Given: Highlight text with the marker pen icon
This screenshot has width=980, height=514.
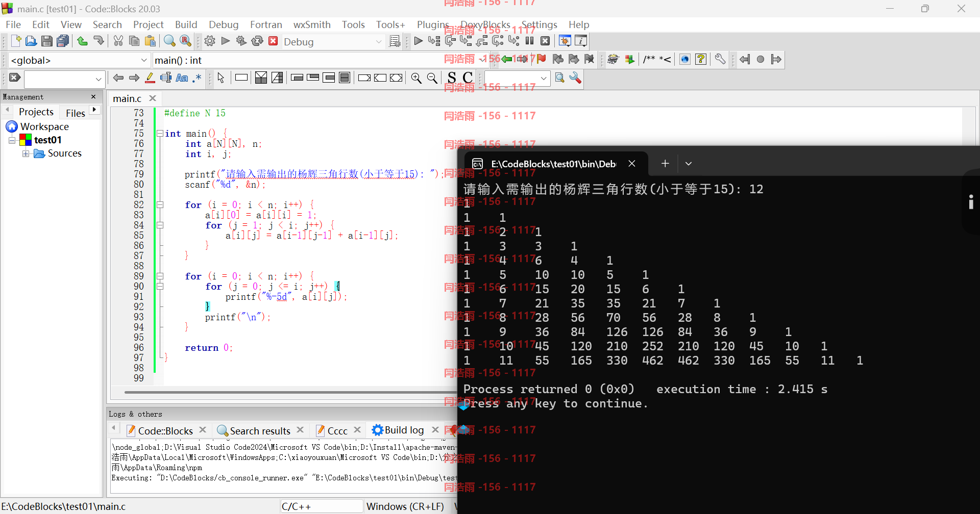Looking at the screenshot, I should (150, 78).
